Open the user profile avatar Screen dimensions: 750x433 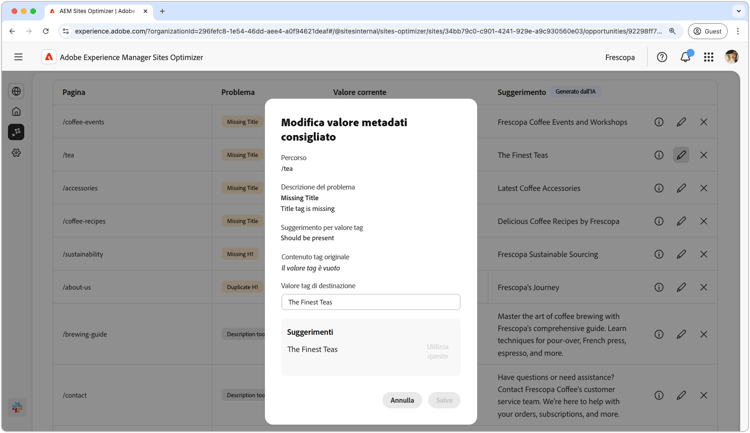click(731, 57)
